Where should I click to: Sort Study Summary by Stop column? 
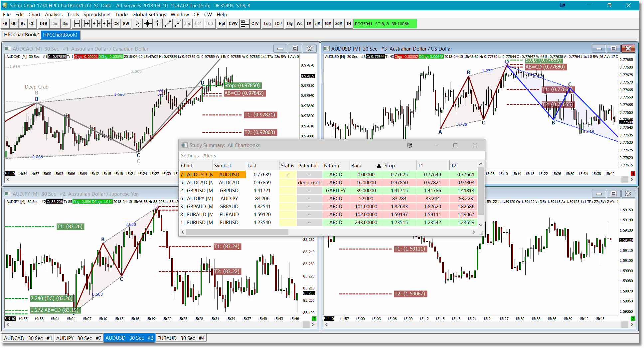click(400, 166)
